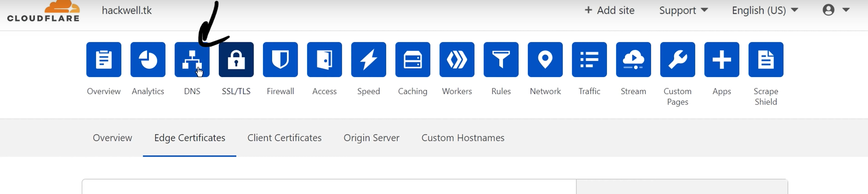Switch to the Origin Server tab

[371, 138]
